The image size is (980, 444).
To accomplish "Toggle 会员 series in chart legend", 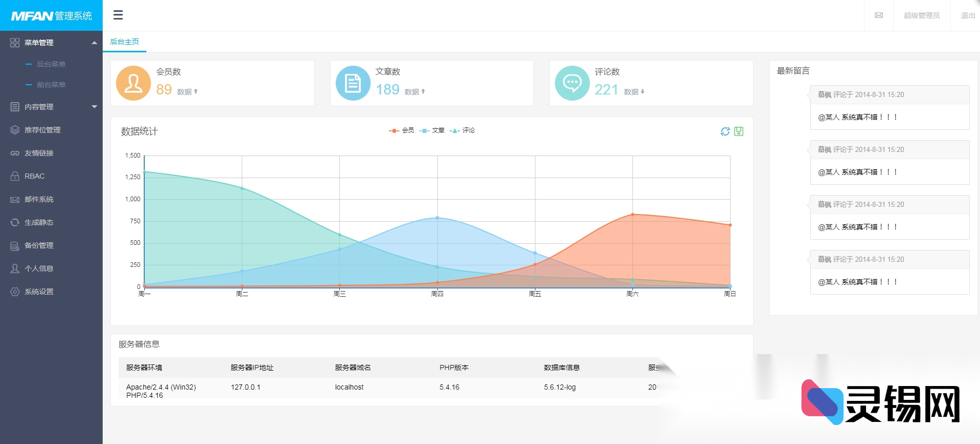I will coord(401,130).
